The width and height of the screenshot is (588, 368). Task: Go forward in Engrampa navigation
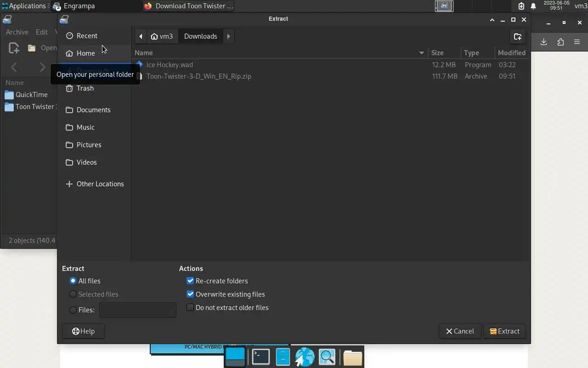point(42,67)
